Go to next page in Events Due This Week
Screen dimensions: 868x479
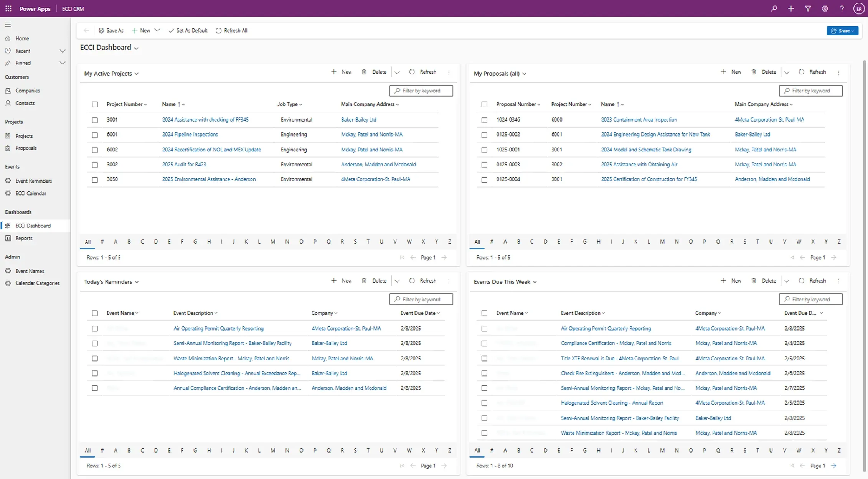833,466
